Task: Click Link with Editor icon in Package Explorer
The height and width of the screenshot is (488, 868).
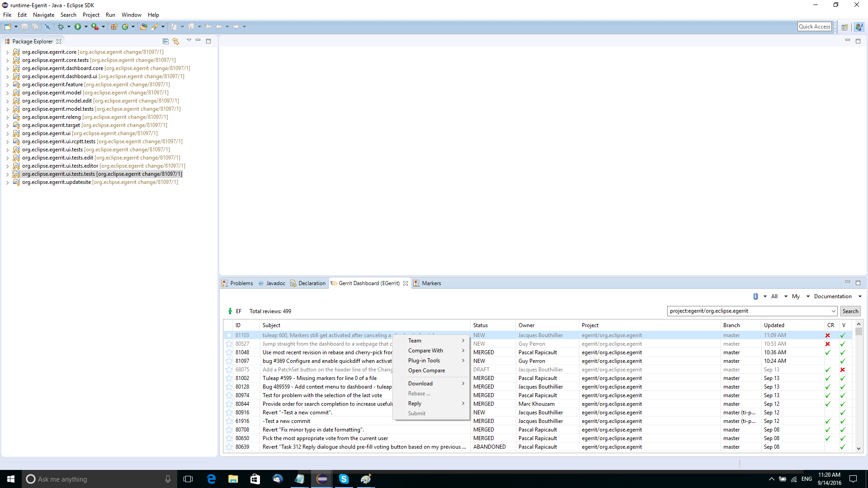Action: point(176,41)
